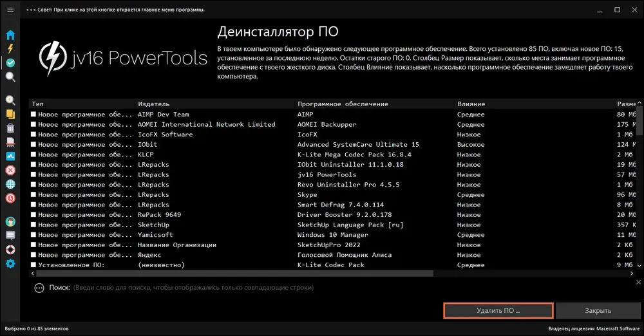Tick the Skype row checkbox
The image size is (644, 336).
coord(33,194)
